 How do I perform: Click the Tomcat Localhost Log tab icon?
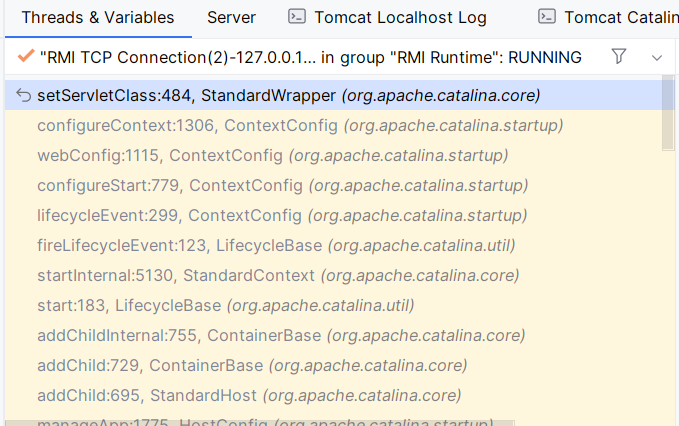click(296, 17)
